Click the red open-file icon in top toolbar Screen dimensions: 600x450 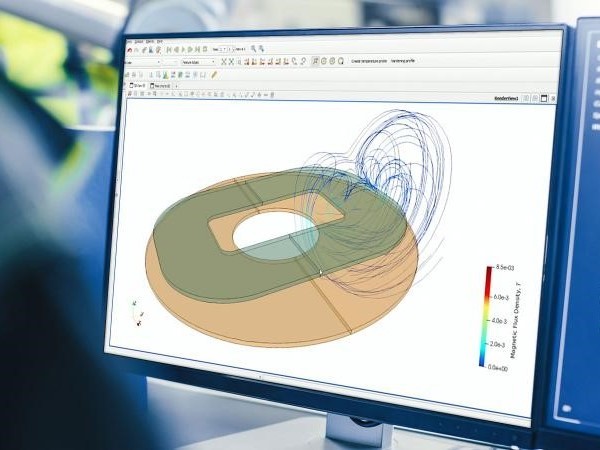pos(129,50)
